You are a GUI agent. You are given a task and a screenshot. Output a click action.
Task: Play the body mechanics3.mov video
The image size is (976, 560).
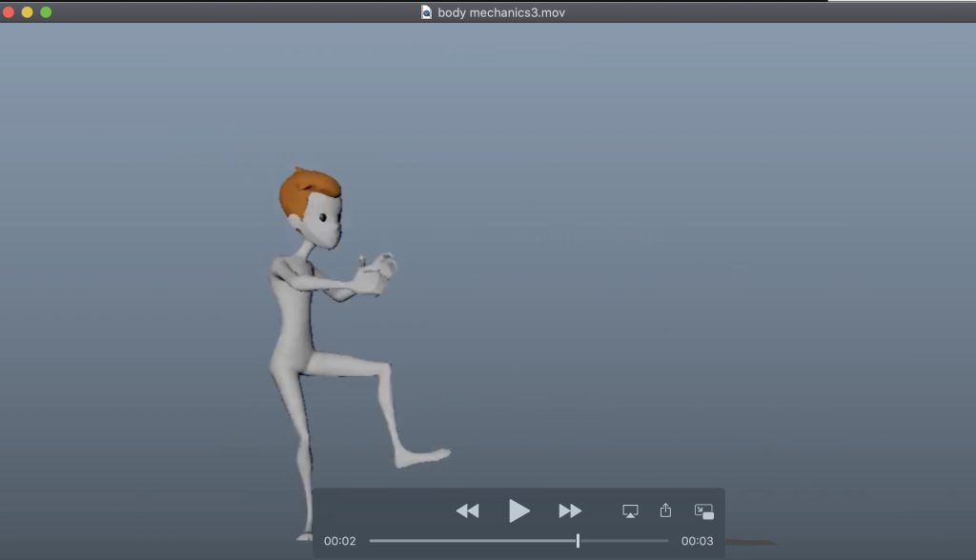tap(519, 510)
